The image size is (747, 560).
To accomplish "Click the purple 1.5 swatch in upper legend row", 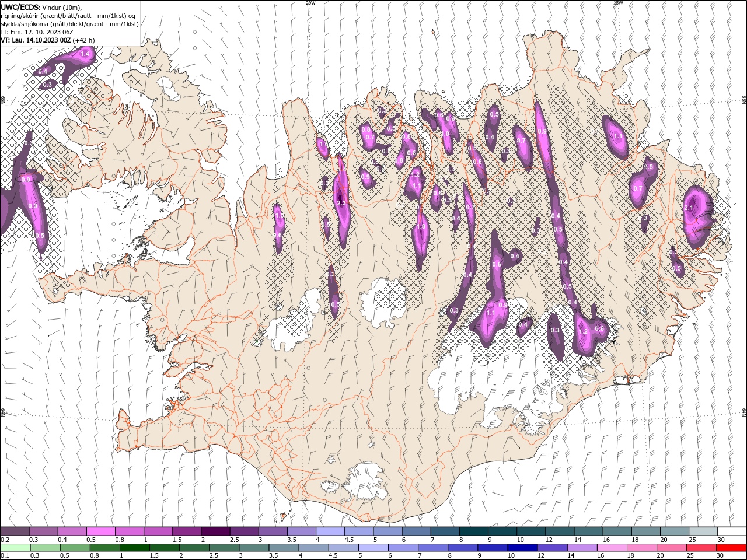I will coord(187,531).
